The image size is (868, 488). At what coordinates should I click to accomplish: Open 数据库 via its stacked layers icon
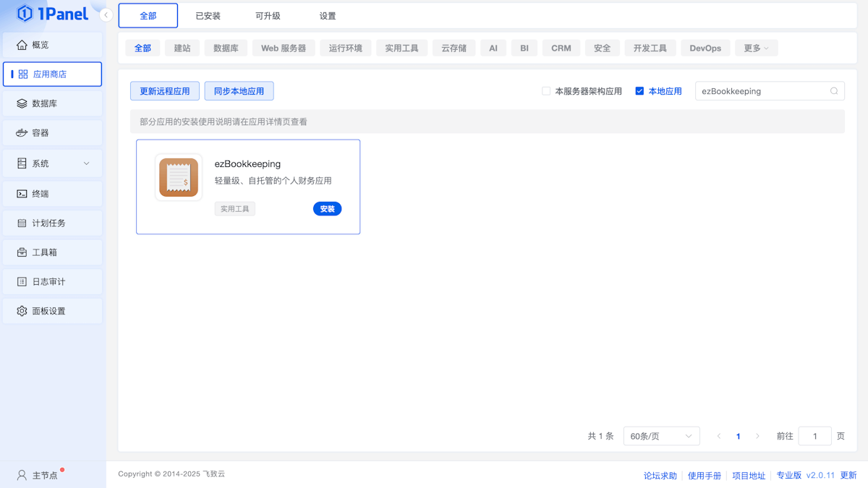click(x=22, y=103)
